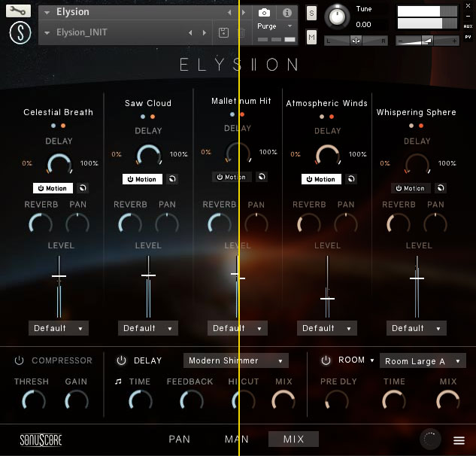Click the PV button in header
The image size is (476, 456).
click(x=468, y=37)
